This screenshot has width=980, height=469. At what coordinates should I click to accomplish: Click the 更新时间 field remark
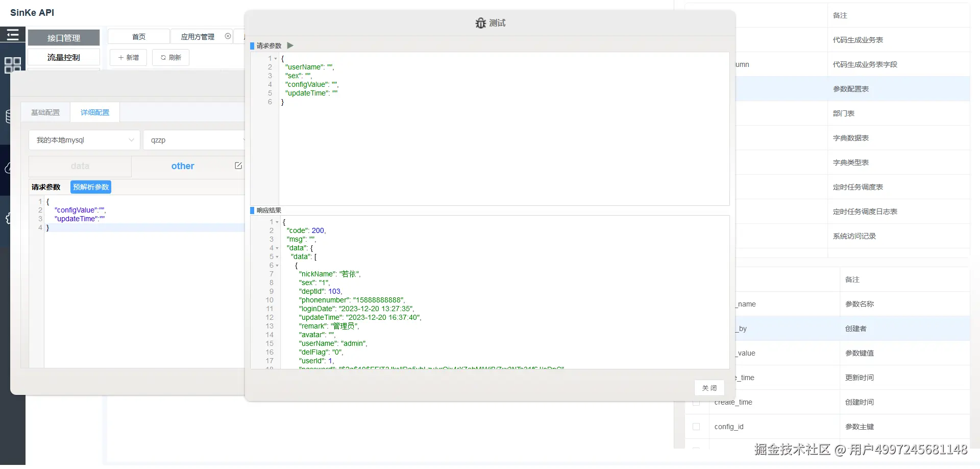point(860,378)
